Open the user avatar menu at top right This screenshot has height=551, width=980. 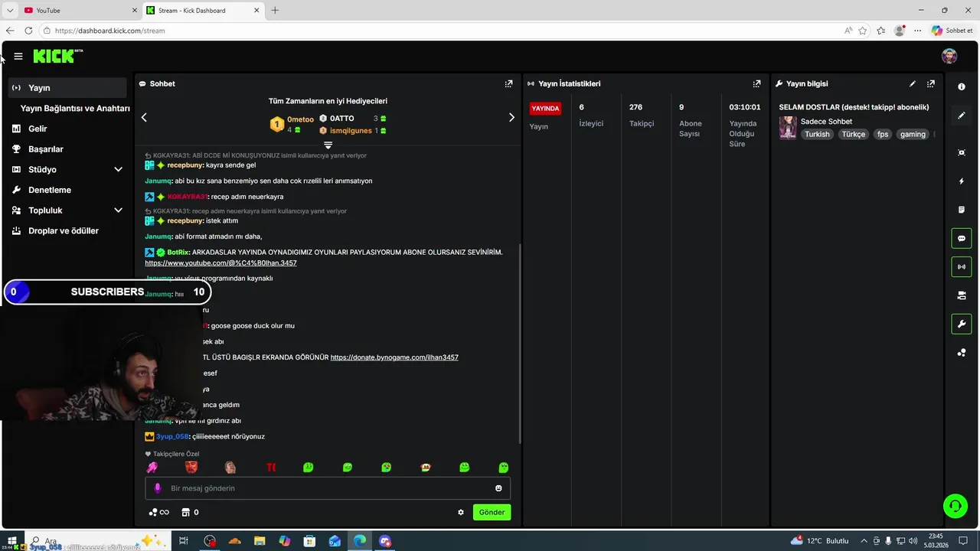[x=949, y=56]
